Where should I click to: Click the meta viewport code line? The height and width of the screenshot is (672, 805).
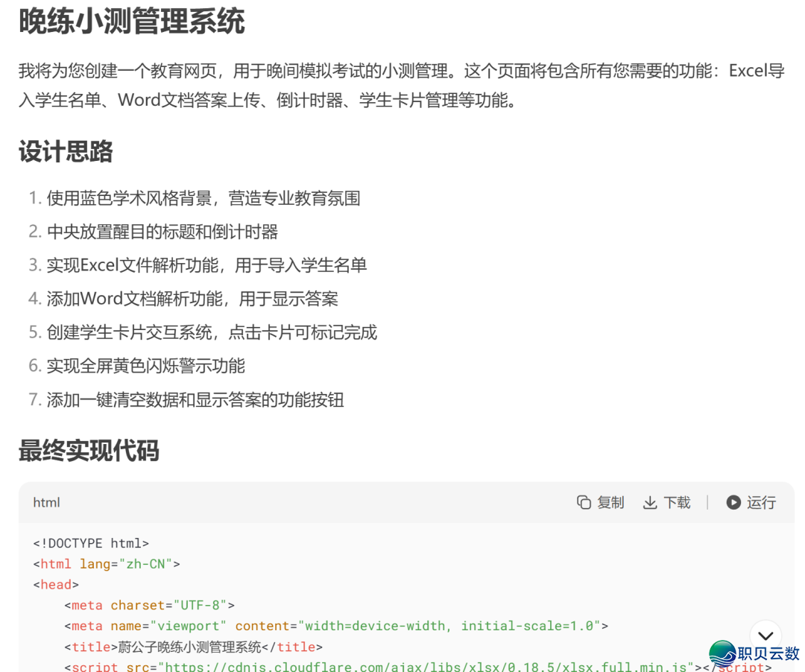coord(336,626)
